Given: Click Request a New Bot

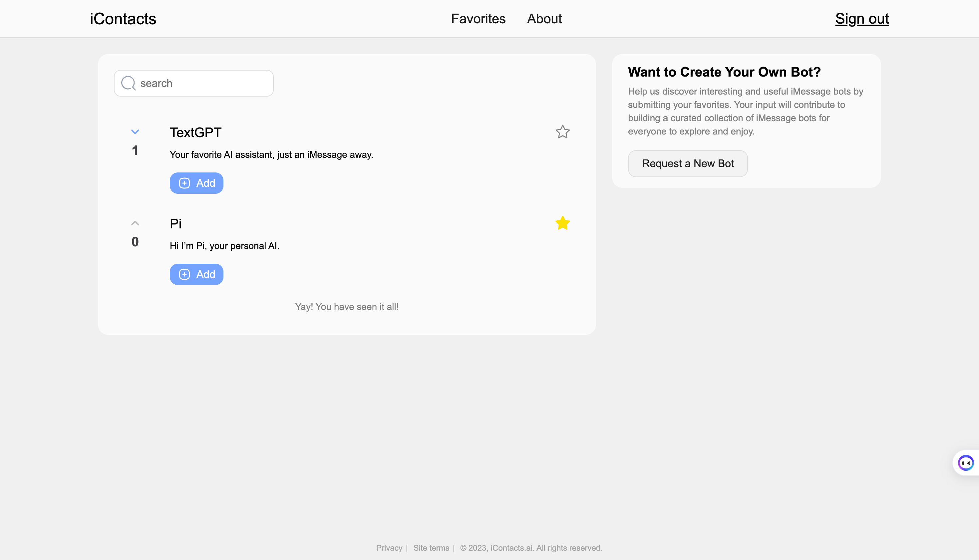Looking at the screenshot, I should click(x=688, y=163).
